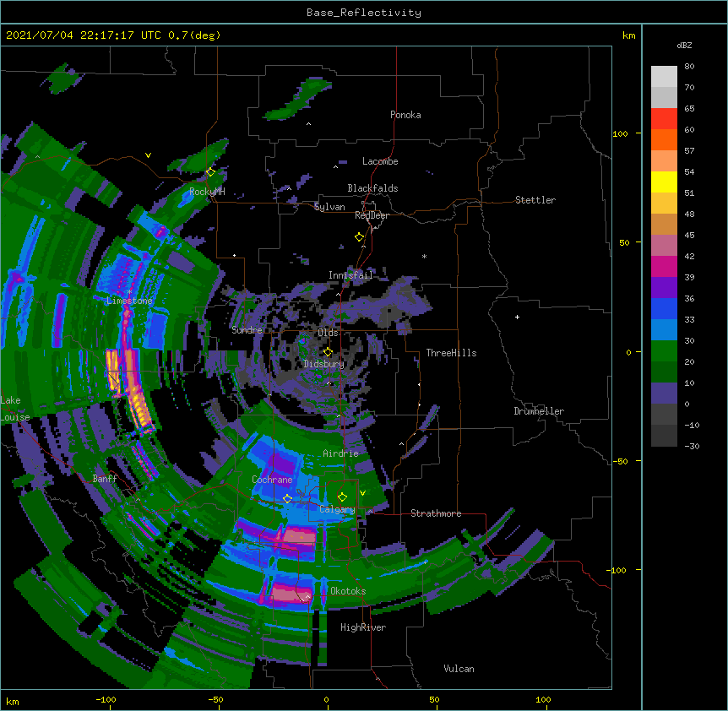The image size is (728, 711).
Task: Click the Vulcan town label
Action: 459,669
